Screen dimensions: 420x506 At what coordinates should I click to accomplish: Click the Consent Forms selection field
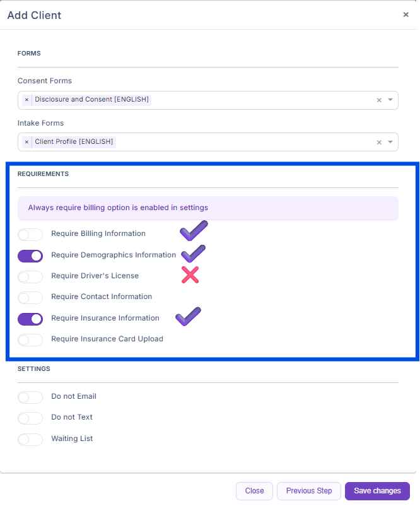252,100
